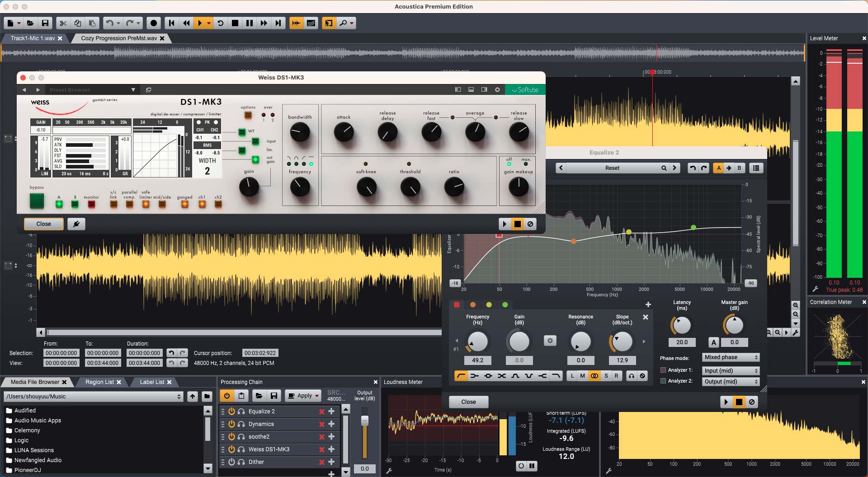Enable the Analyzer 1 checkbox

pyautogui.click(x=663, y=370)
